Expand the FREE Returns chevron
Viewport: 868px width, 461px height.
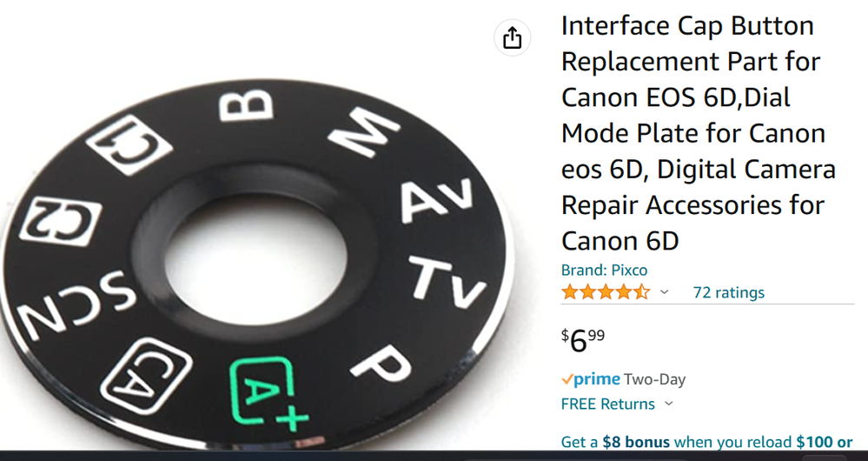(669, 404)
